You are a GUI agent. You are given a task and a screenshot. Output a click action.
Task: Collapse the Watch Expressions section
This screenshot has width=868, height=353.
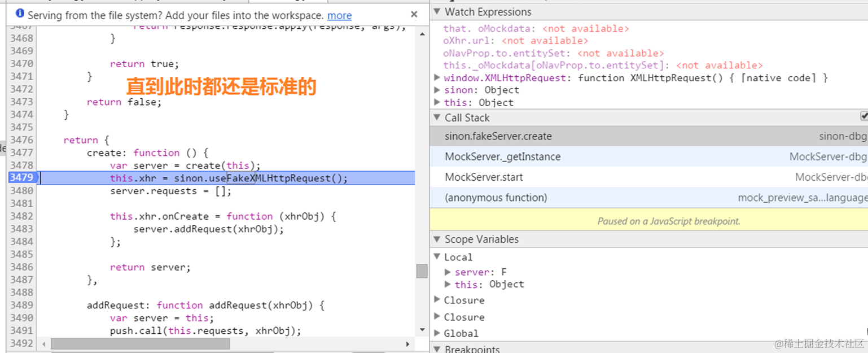tap(437, 12)
